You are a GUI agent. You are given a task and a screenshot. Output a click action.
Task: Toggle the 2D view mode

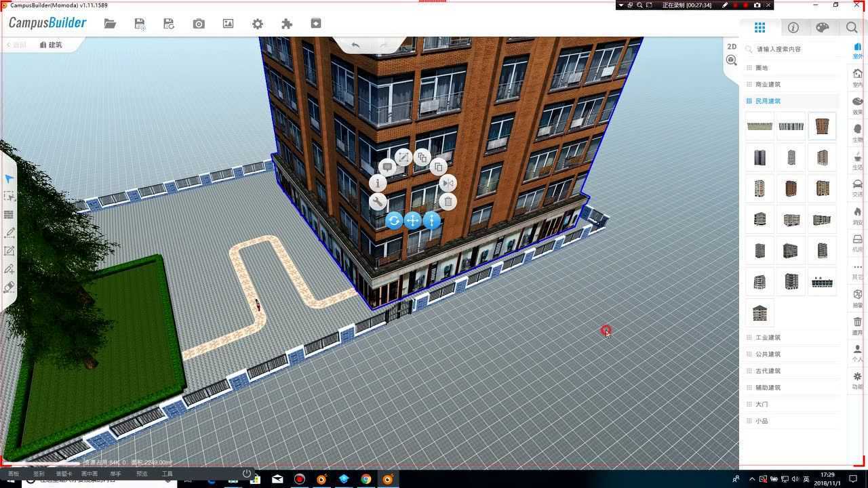pos(731,46)
